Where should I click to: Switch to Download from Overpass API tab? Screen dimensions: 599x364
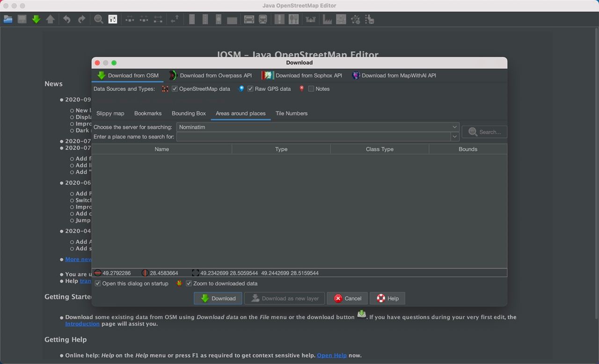tap(210, 75)
